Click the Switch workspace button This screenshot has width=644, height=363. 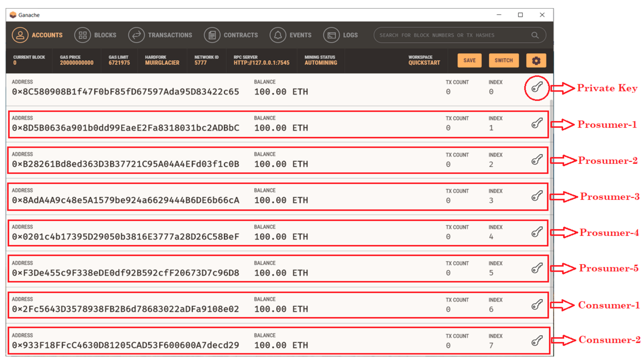coord(503,60)
